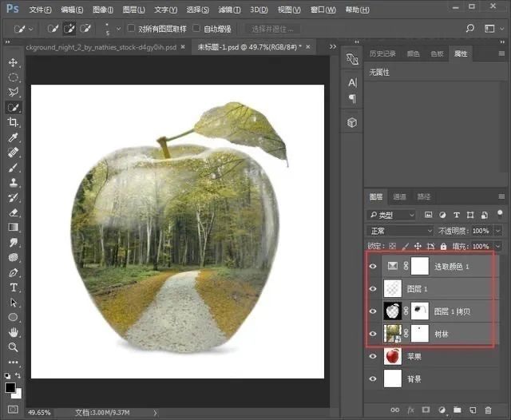Select the Horizontal Type tool
This screenshot has height=420, width=511.
point(13,287)
